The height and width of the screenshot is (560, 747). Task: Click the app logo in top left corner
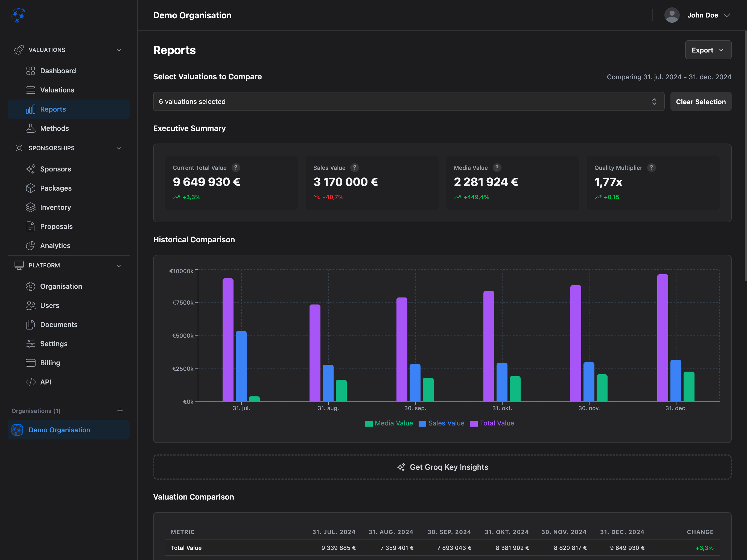tap(19, 15)
